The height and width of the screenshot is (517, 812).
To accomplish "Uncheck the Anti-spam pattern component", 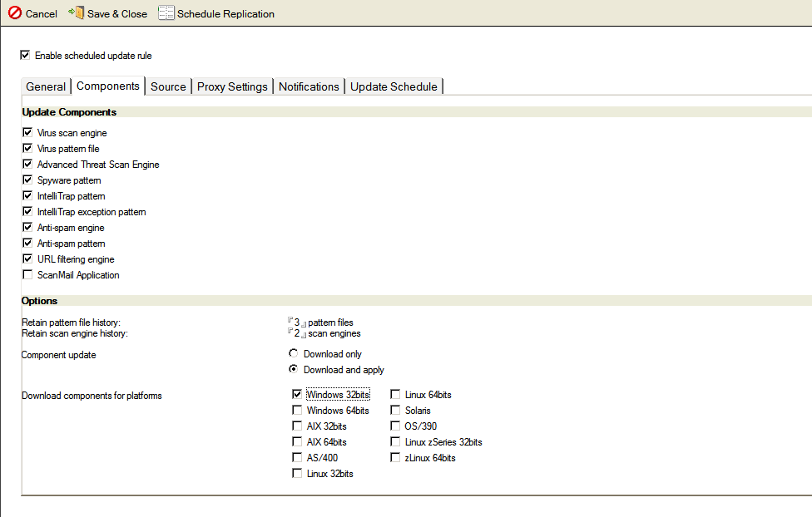I will click(28, 244).
